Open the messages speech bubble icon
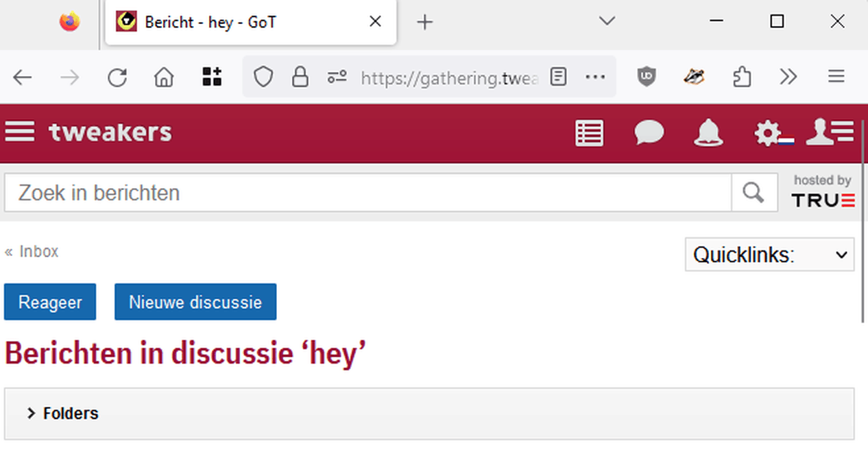This screenshot has height=452, width=868. [649, 132]
